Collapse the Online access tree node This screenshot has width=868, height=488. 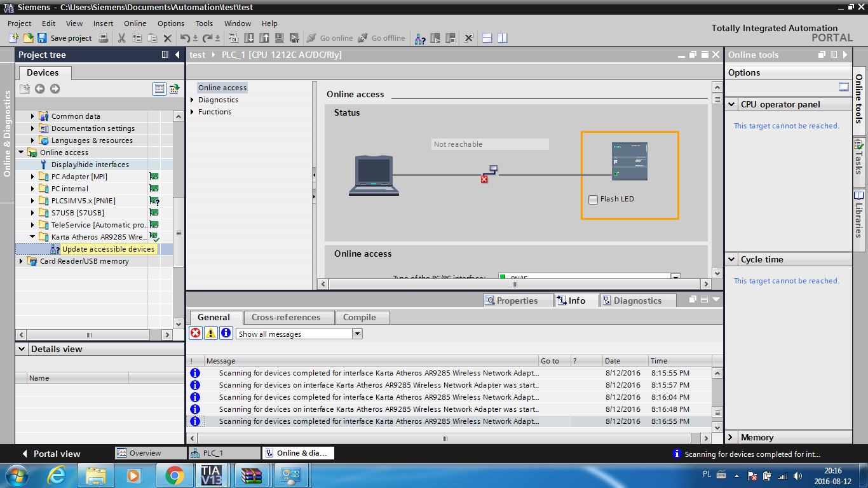tap(22, 152)
